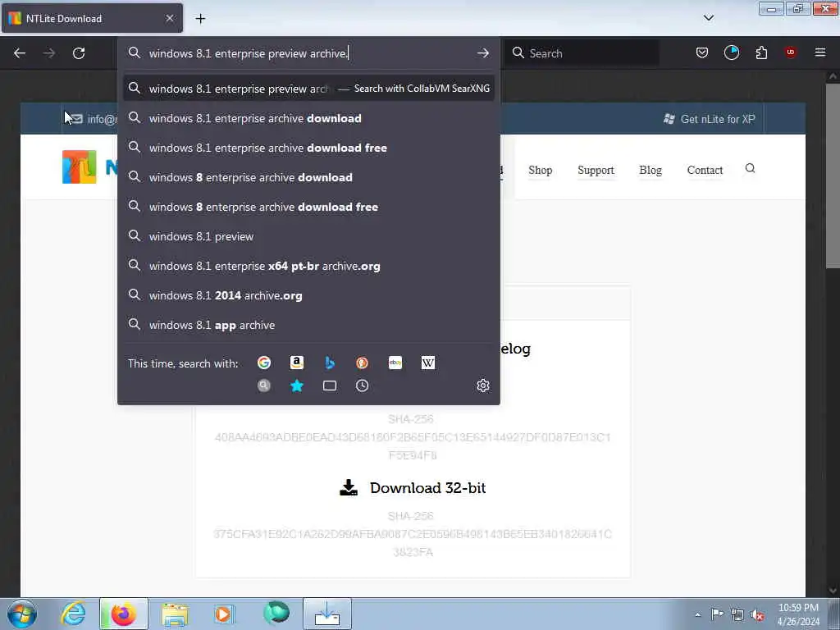Viewport: 840px width, 630px height.
Task: Close the NTLite Download tab
Action: (x=170, y=18)
